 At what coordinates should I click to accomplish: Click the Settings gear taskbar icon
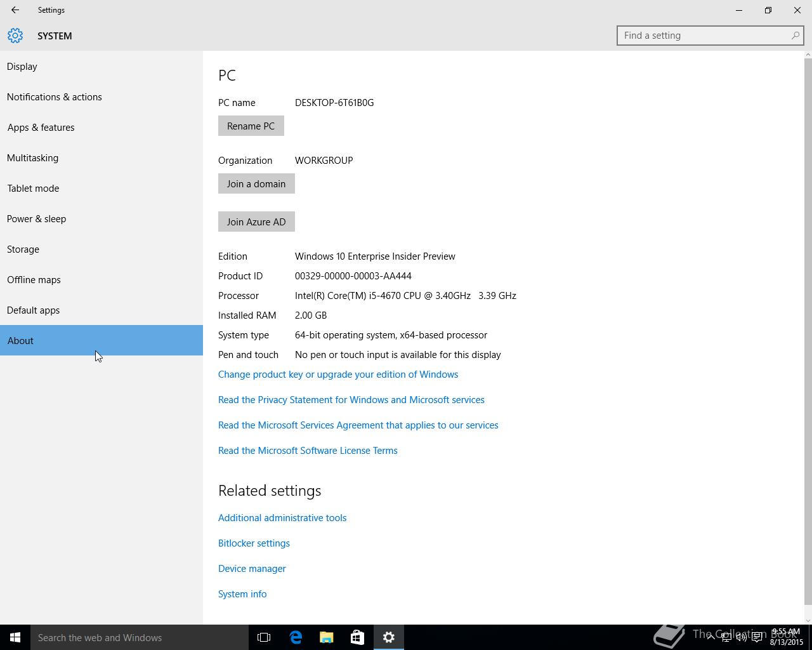[x=389, y=637]
